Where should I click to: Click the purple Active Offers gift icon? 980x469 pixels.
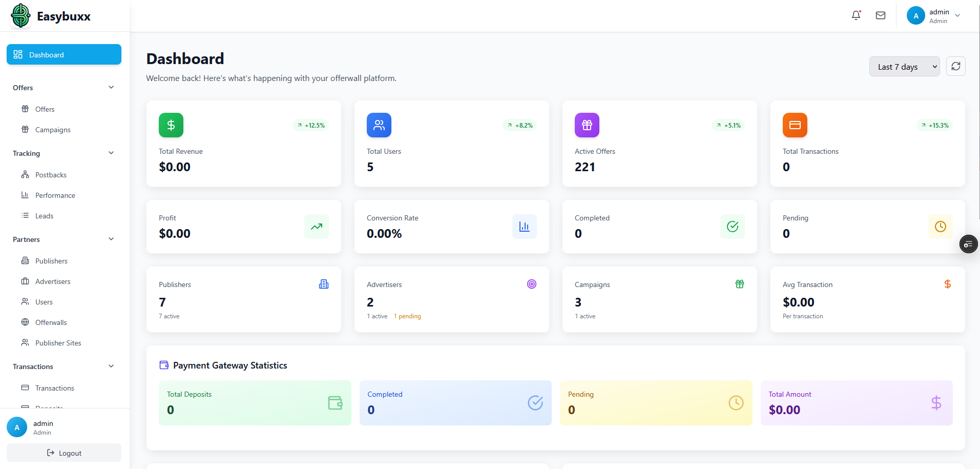[x=587, y=125]
